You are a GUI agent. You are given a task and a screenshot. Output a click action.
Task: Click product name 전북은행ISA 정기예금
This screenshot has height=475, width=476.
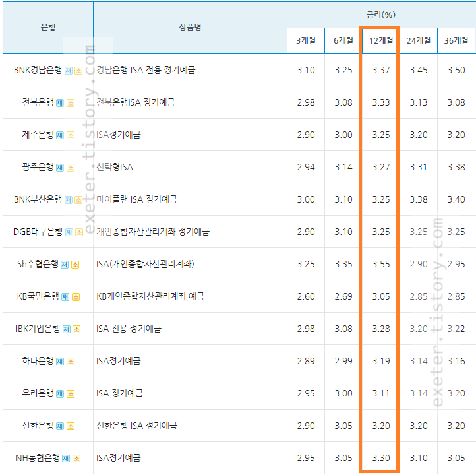(x=135, y=102)
